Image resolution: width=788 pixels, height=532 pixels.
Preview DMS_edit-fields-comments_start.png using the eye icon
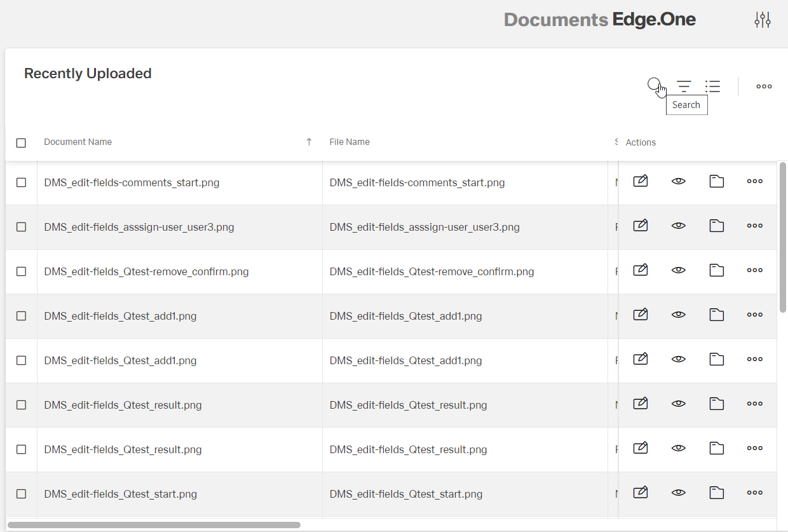tap(679, 182)
